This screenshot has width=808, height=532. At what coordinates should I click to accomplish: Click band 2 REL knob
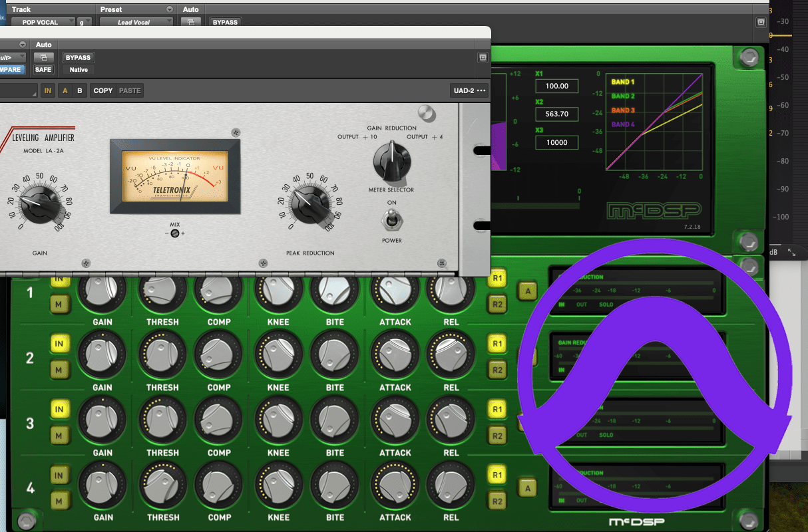(451, 355)
